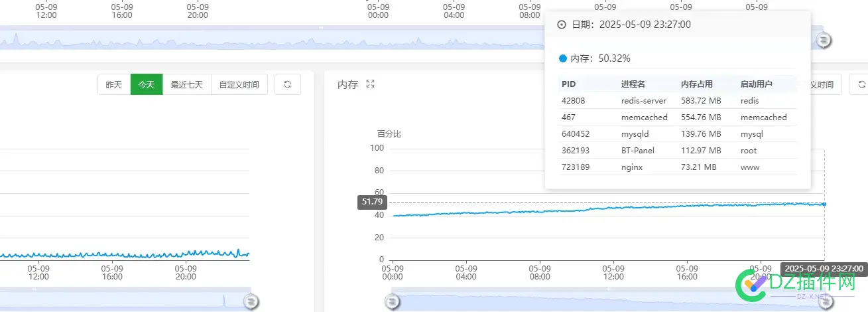Click the zoom slider handle below the left chart
This screenshot has width=868, height=312.
pos(251,301)
